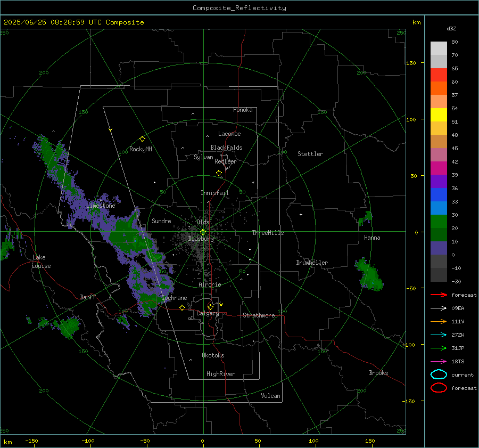
Task: Select the Strathmore label
Action: pos(259,315)
